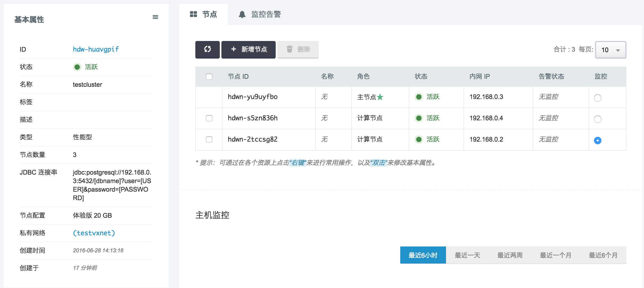Viewport: 644px width, 288px height.
Task: Click the star icon beside 主节点
Action: (380, 97)
